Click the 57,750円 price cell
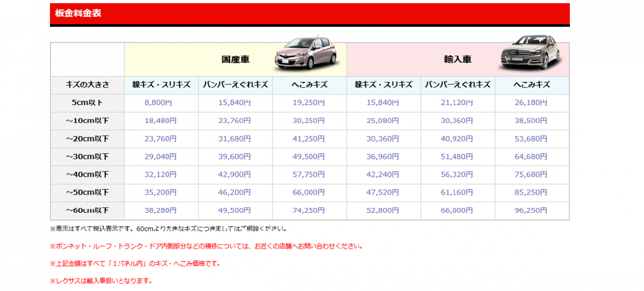 point(309,175)
